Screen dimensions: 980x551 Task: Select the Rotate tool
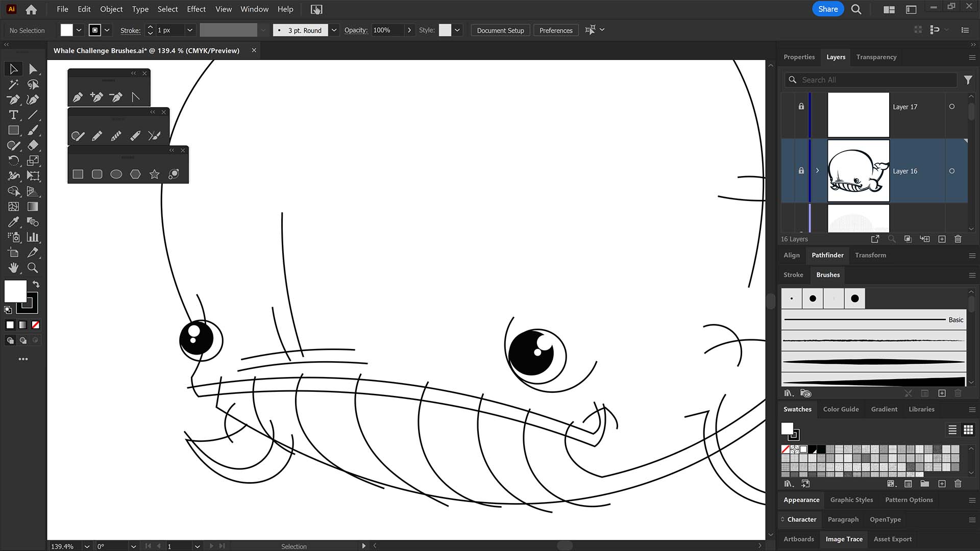[x=13, y=161]
